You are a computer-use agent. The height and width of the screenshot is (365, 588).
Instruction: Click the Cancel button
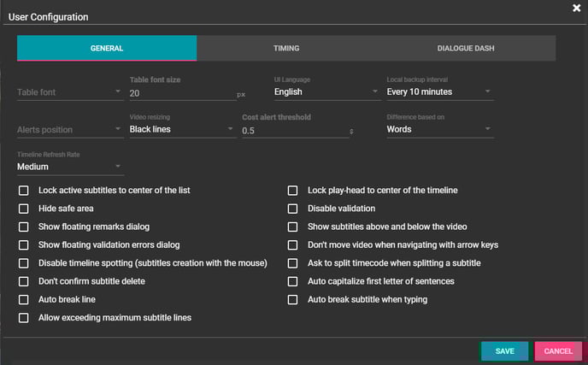coord(557,350)
